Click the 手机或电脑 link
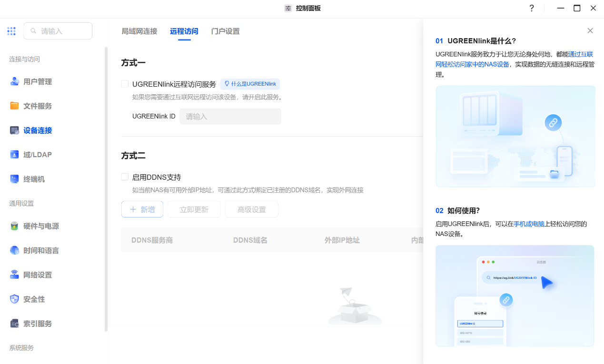 tap(529, 224)
